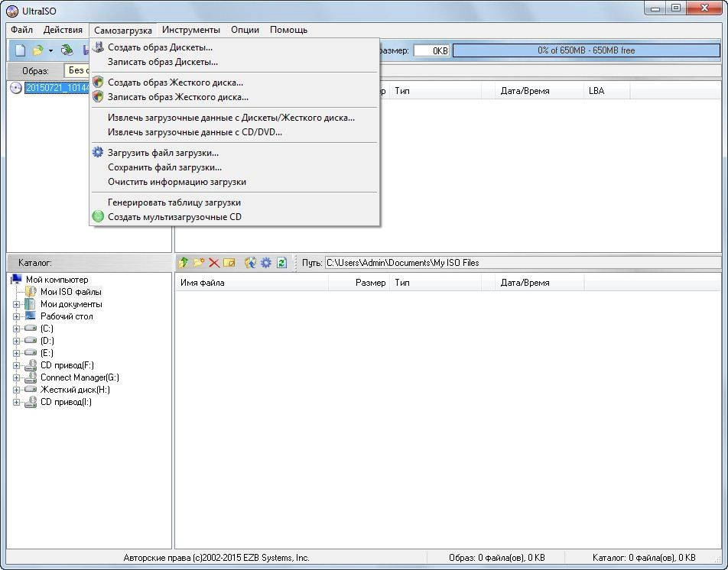Click the shield icon beside Создать образ Жесткого диска

[98, 82]
